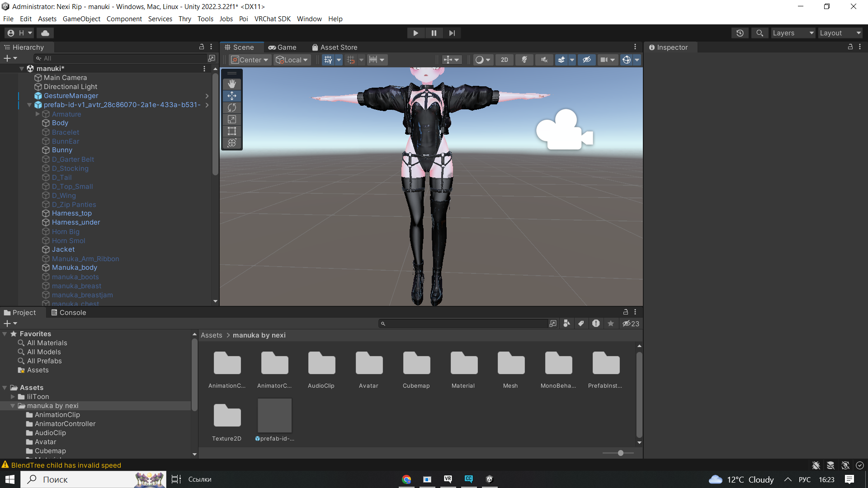Open the GameObject menu
Screen dimensions: 868x488
tap(81, 19)
